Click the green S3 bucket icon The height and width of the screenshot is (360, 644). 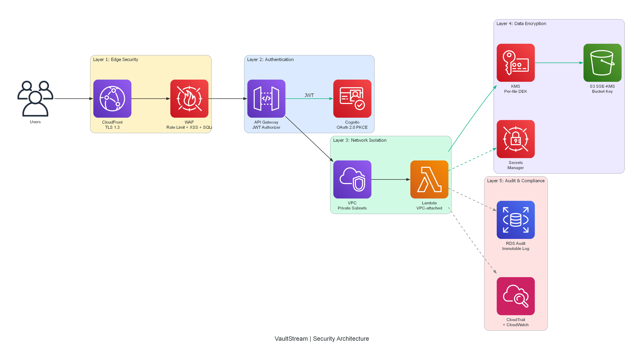point(602,63)
